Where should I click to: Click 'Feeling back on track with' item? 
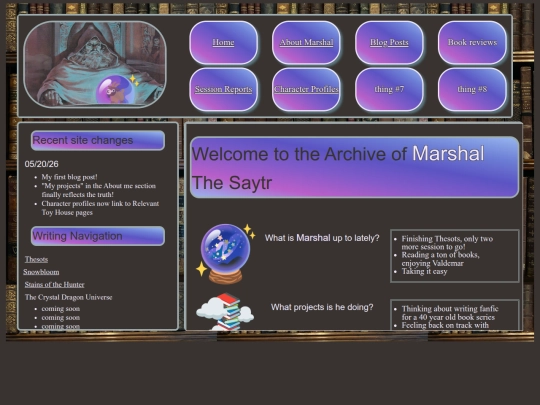445,325
